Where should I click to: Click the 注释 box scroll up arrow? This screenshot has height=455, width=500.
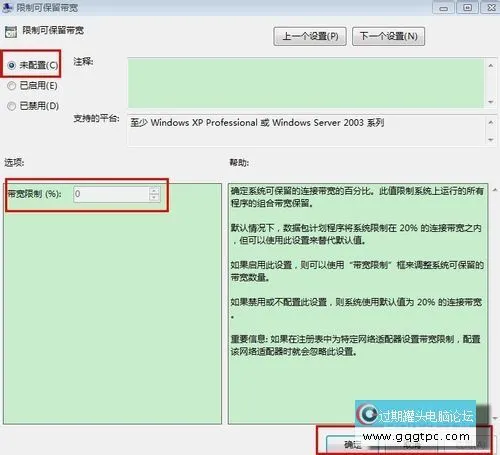(491, 66)
